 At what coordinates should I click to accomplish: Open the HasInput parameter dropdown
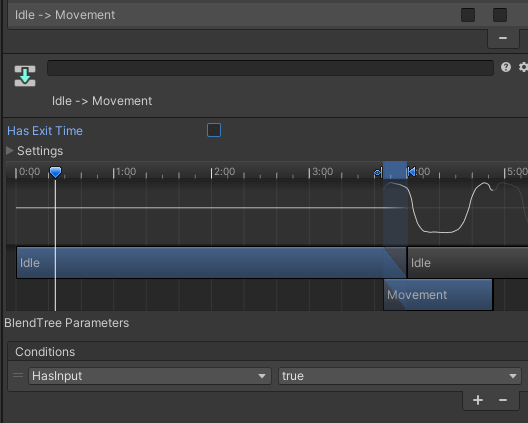coord(150,376)
